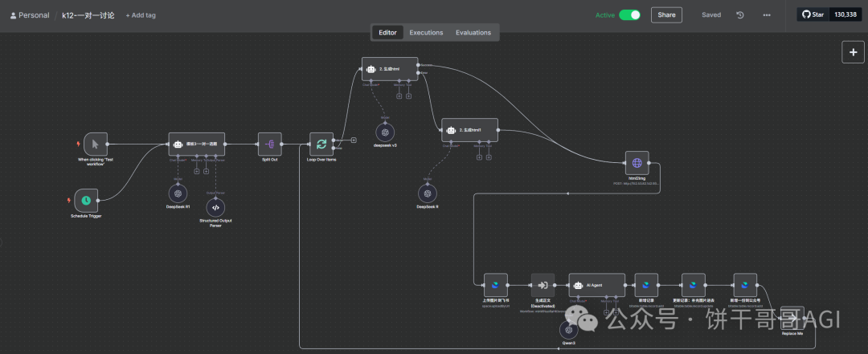868x354 pixels.
Task: Open the '2. 生成html' agent node
Action: point(390,69)
